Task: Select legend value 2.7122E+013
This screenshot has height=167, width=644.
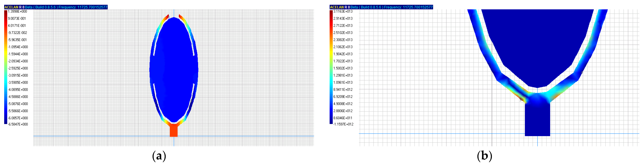Action: 343,26
